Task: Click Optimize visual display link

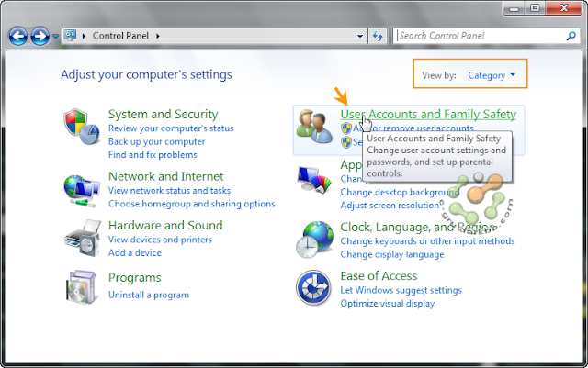Action: click(388, 304)
